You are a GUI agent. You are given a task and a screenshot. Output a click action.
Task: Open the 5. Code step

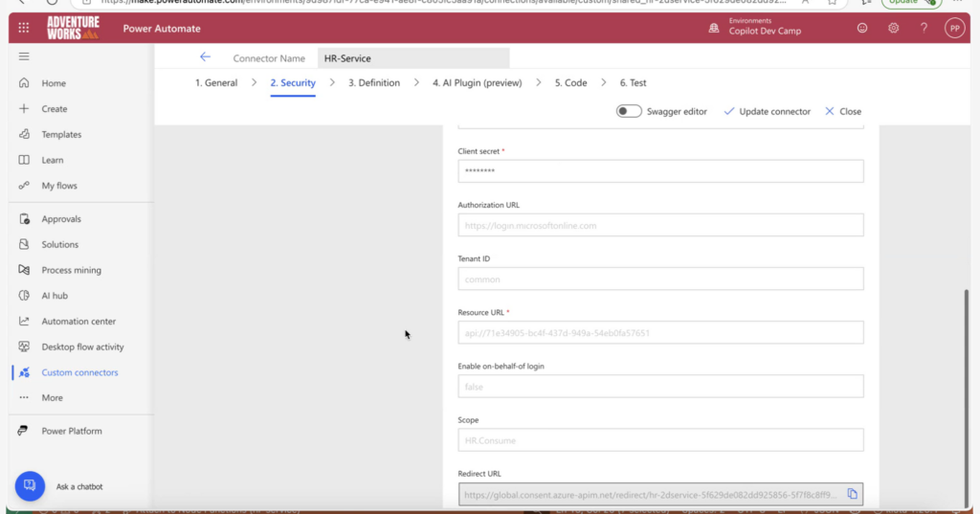click(570, 82)
